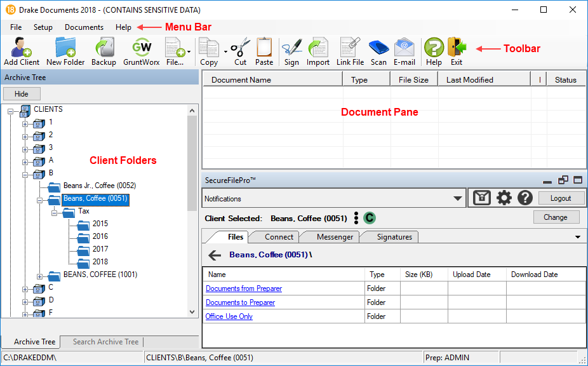This screenshot has height=366, width=588.
Task: Switch to Search Archive Tree tab
Action: [x=106, y=342]
